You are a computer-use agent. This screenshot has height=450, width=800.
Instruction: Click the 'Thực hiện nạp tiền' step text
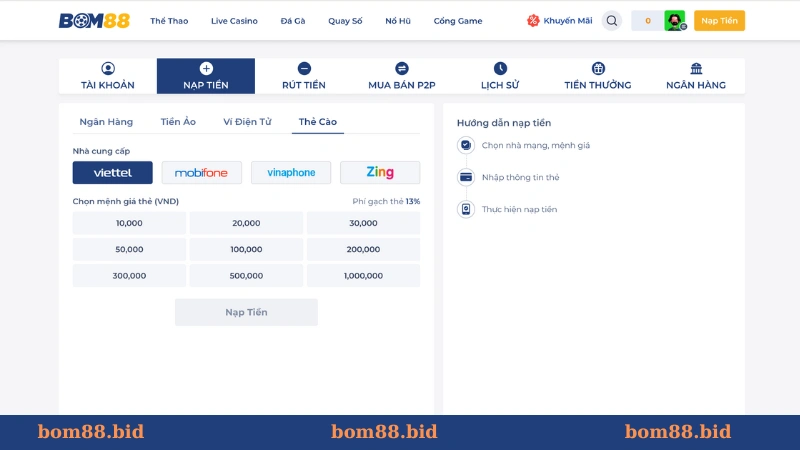coord(519,209)
